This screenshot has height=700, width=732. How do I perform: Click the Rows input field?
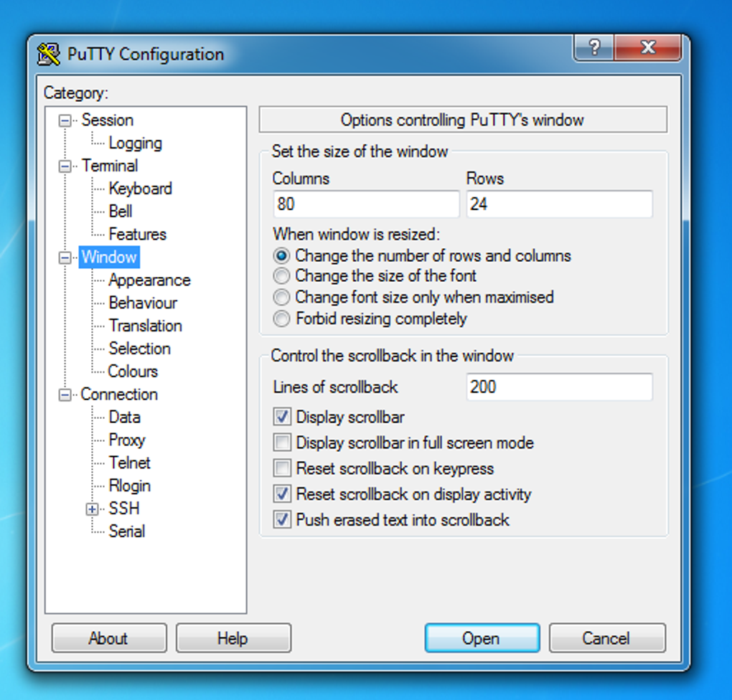click(x=559, y=204)
